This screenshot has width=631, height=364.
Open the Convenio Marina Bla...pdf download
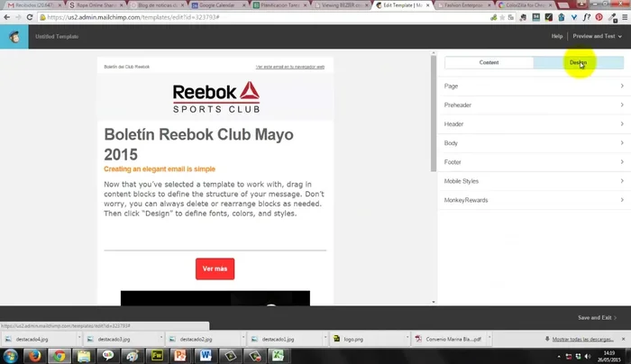point(453,339)
